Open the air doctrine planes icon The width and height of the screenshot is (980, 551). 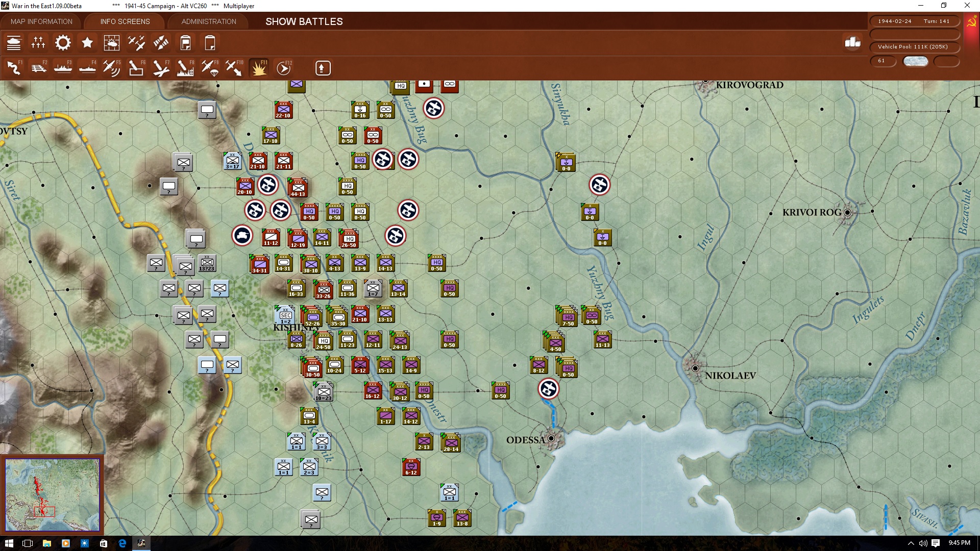coord(136,43)
